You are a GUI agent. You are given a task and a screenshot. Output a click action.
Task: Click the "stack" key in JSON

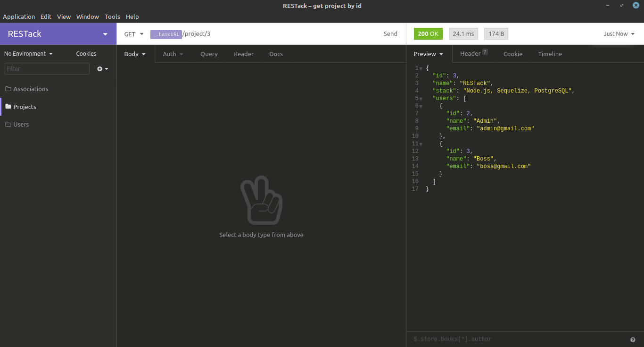pyautogui.click(x=445, y=91)
